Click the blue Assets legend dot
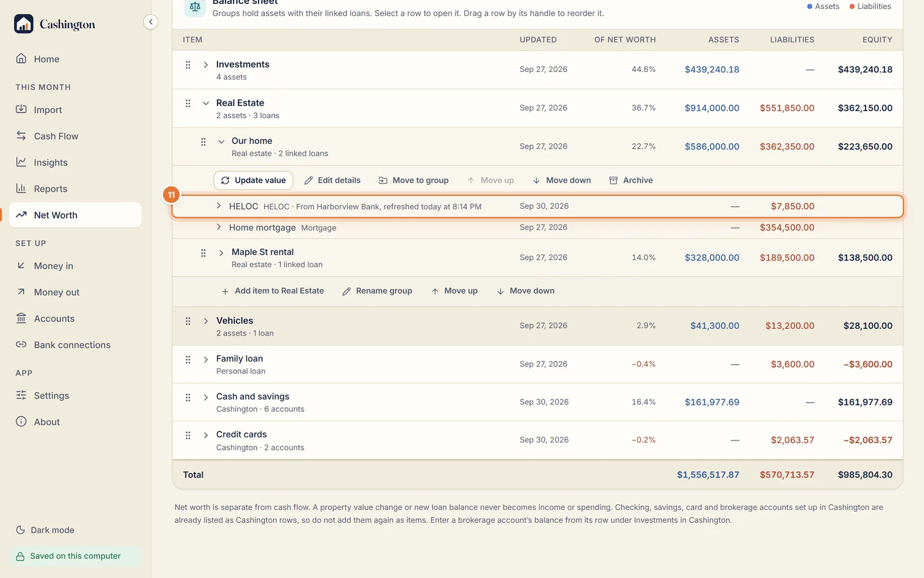The image size is (924, 578). pos(810,6)
